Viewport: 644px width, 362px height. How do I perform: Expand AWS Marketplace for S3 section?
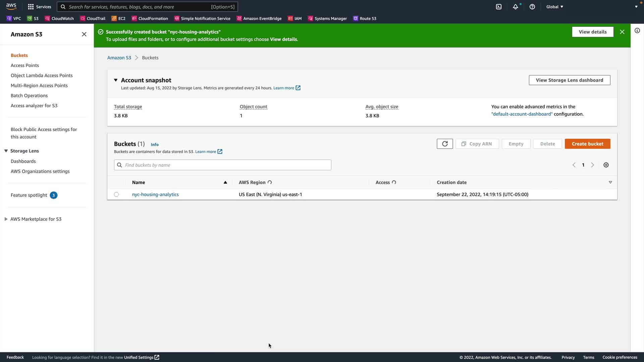point(6,219)
